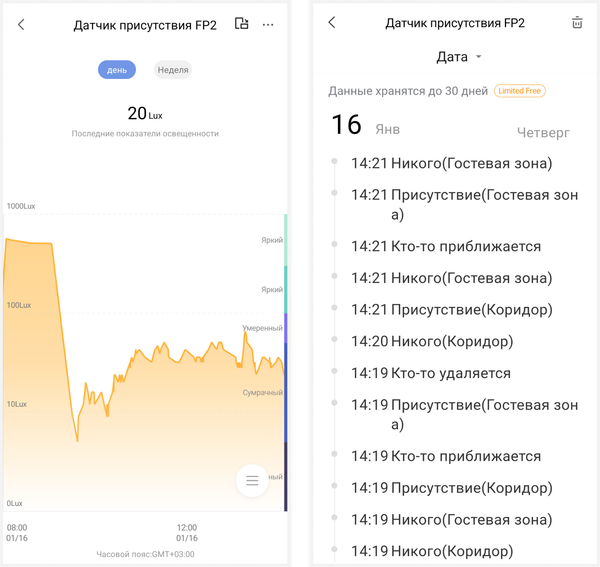Expand the 'Дата' date dropdown
Screen dimensions: 600x567
[x=459, y=57]
